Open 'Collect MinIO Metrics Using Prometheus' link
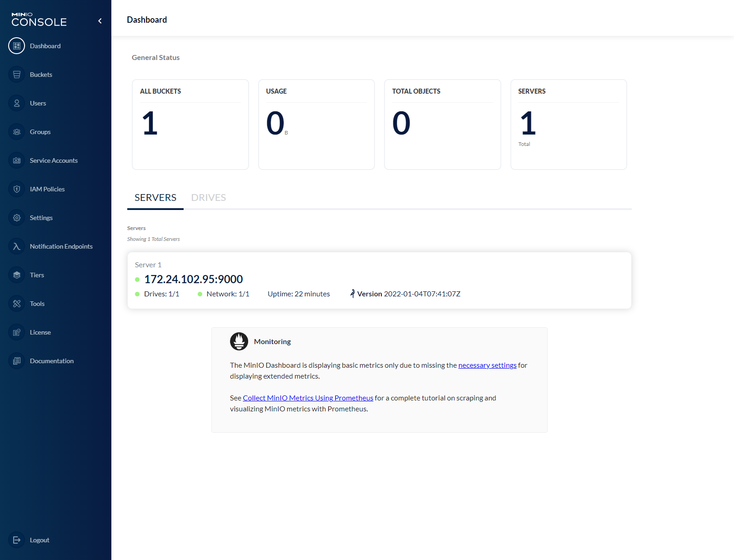 coord(308,398)
